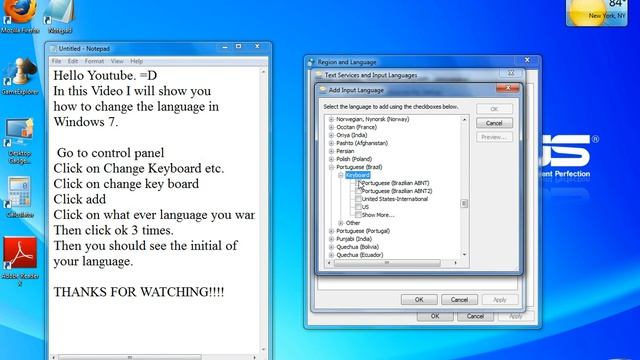Tick the Portuguese (Brazilian ABNT2) checkbox

[x=358, y=191]
